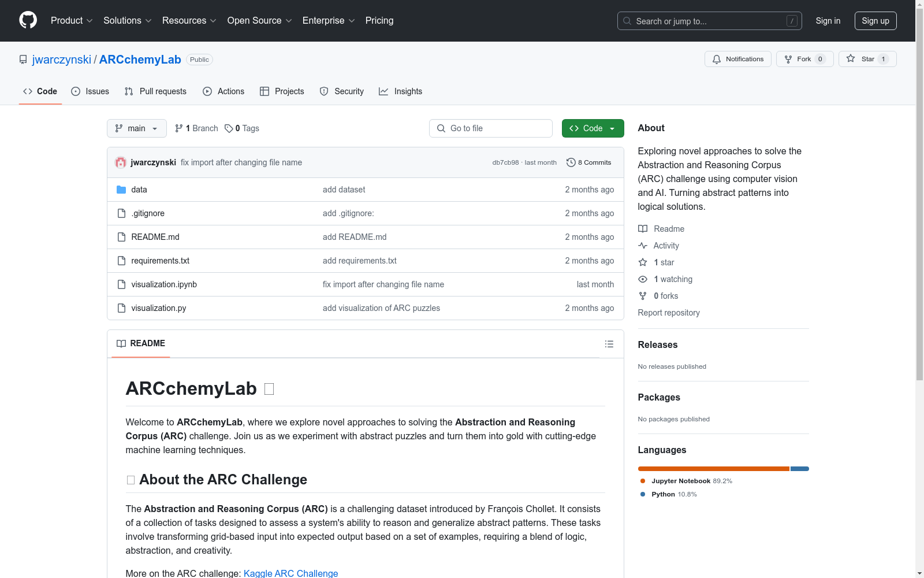Image resolution: width=924 pixels, height=578 pixels.
Task: Click the tags icon showing 0 Tags
Action: click(229, 128)
